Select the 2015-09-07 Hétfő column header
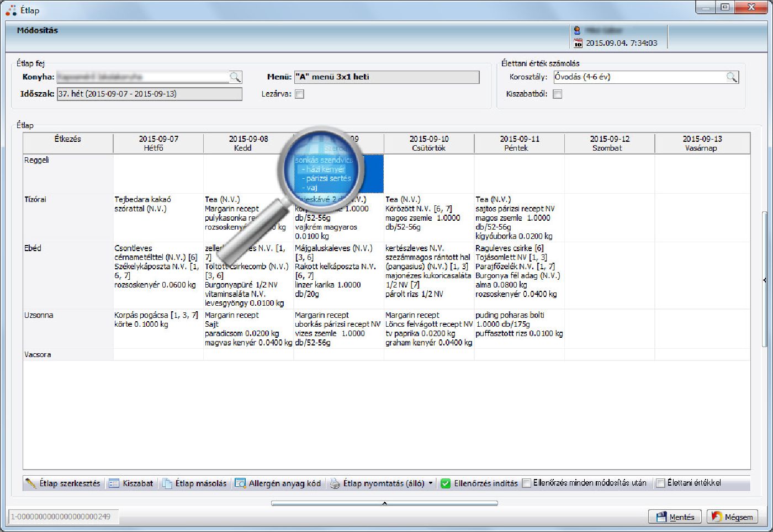 click(158, 143)
